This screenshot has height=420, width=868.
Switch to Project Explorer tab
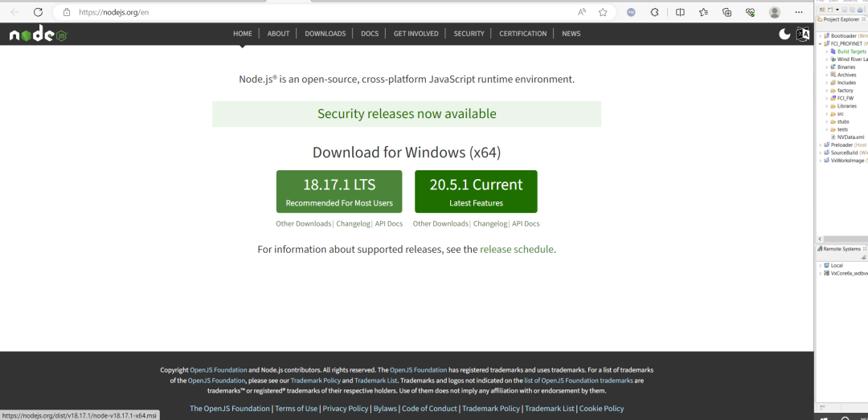841,18
